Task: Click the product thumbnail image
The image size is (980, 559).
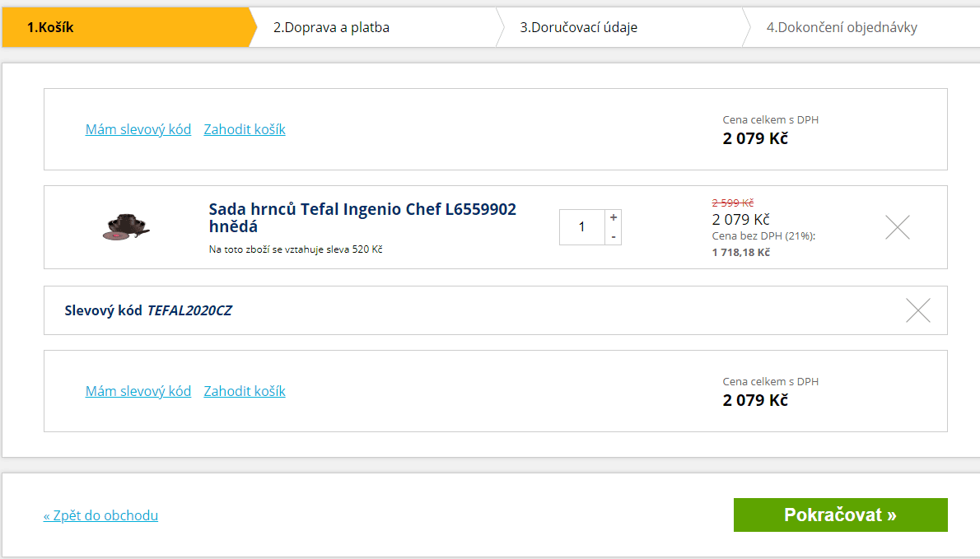Action: click(125, 227)
